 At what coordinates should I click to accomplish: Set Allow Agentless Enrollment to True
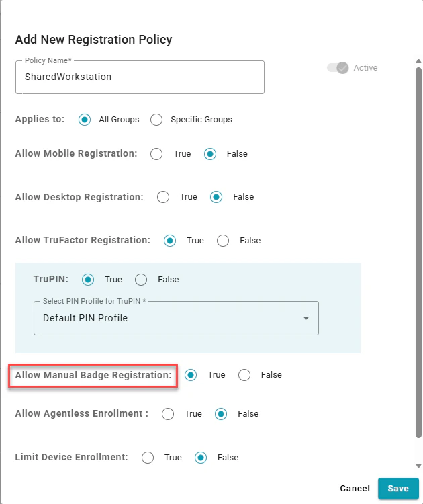tap(168, 414)
